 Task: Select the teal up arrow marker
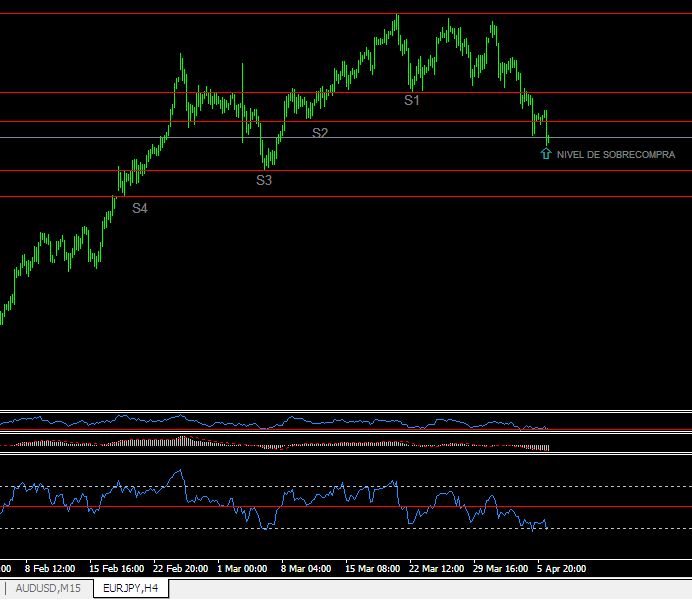(x=546, y=154)
